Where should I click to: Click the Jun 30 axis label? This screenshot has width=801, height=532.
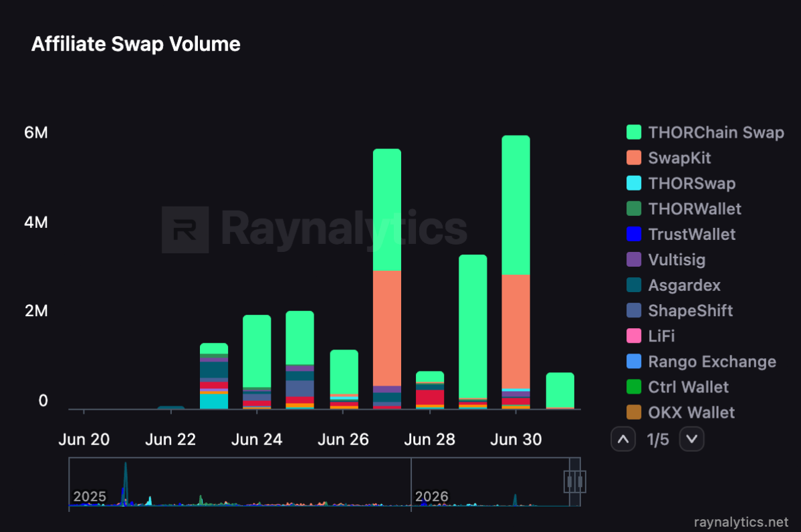[x=516, y=440]
